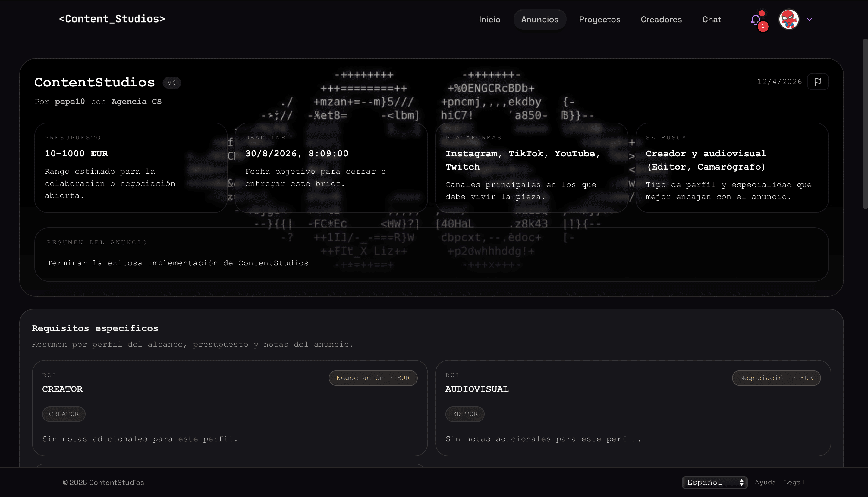Open the Anuncios section
The width and height of the screenshot is (868, 497).
[x=539, y=20]
